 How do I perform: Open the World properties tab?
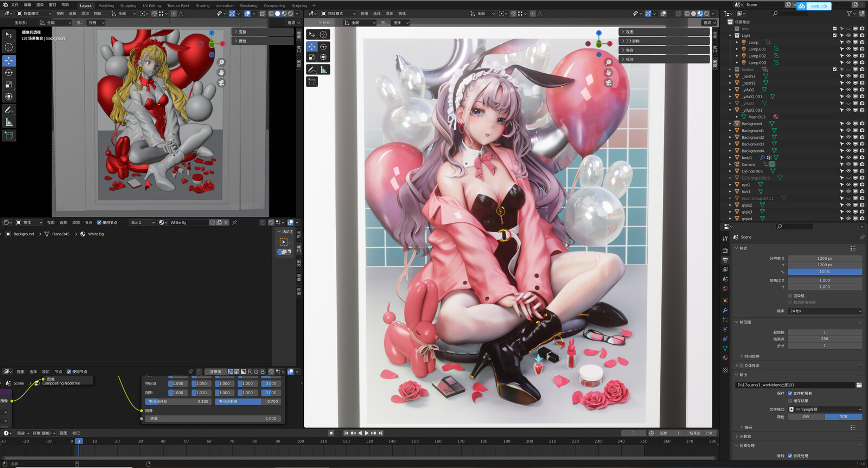[725, 289]
